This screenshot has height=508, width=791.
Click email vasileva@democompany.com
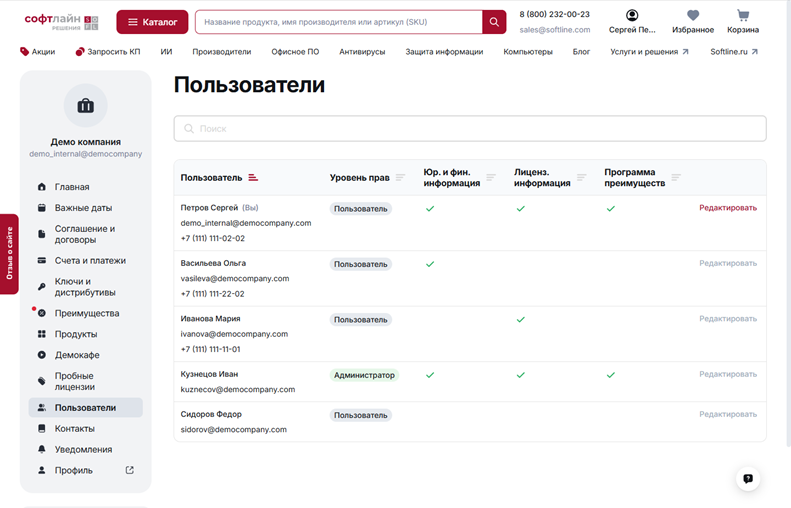click(x=235, y=278)
